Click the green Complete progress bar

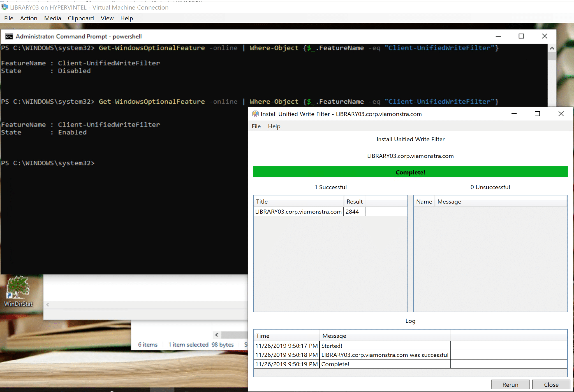(410, 172)
